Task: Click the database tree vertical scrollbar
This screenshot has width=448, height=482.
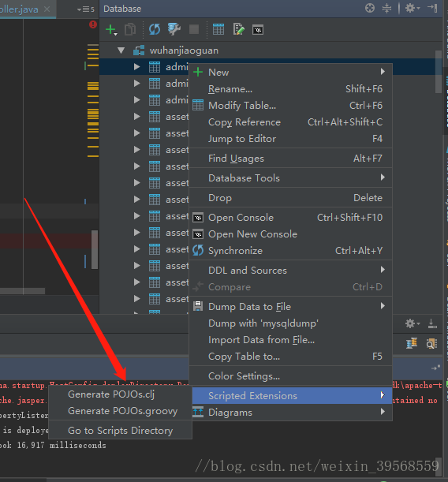Action: pyautogui.click(x=439, y=72)
